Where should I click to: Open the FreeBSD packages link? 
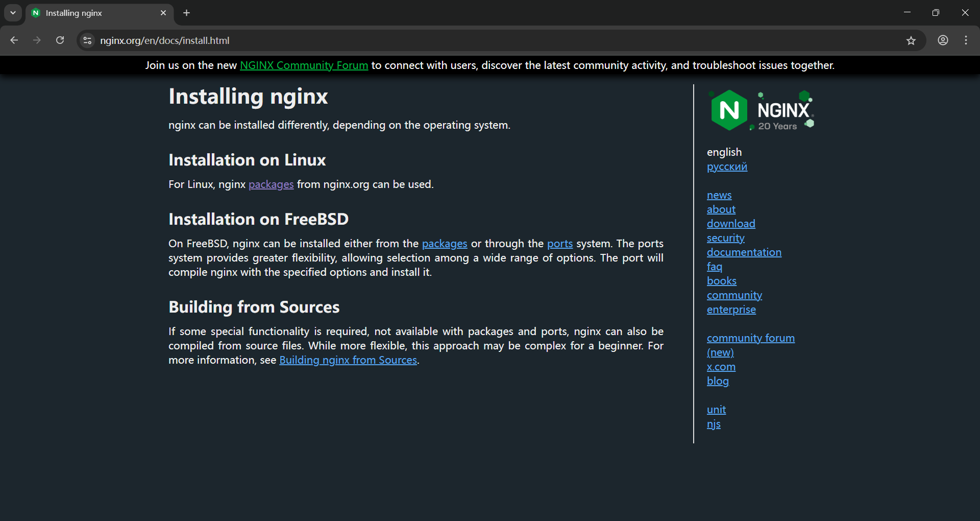[445, 244]
